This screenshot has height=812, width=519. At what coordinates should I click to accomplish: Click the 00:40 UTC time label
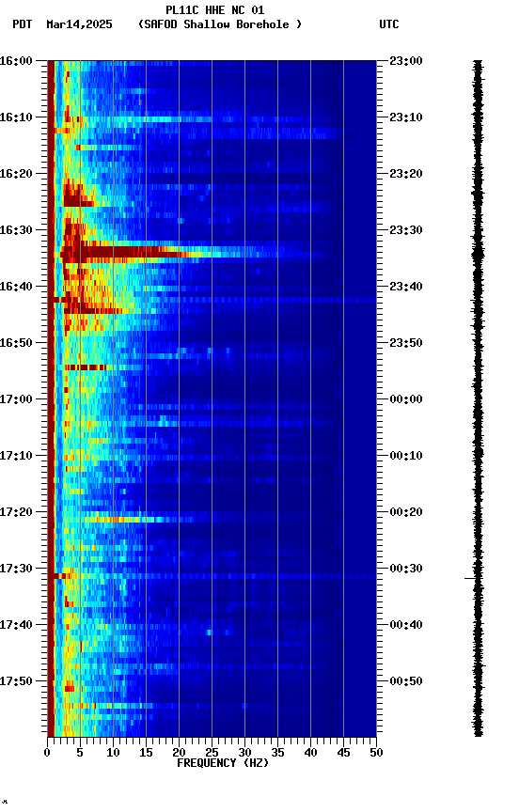point(406,625)
